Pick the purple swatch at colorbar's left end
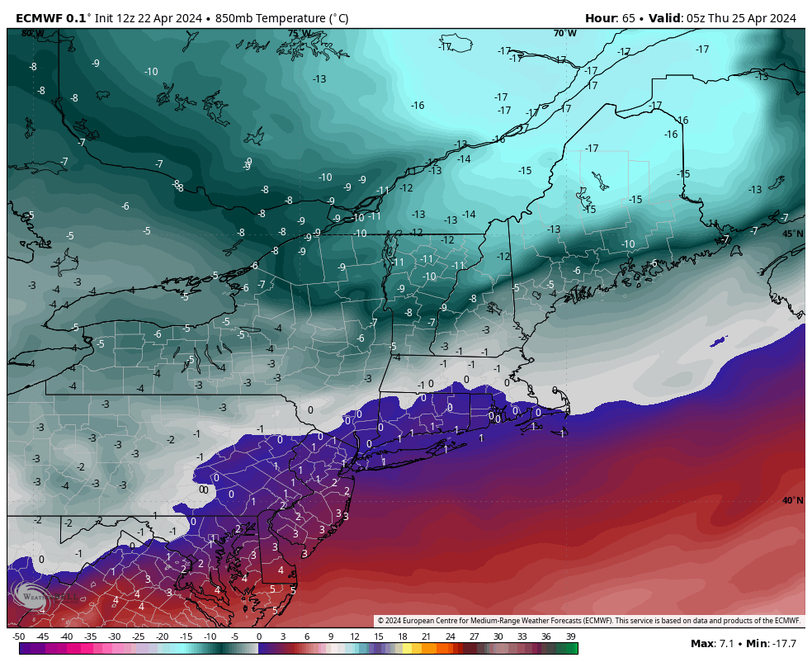Viewport: 812px width, 667px height. pos(25,649)
